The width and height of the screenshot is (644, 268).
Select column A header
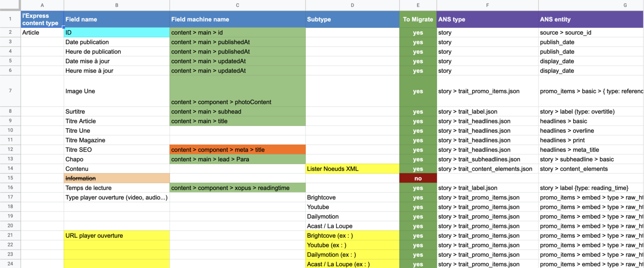point(42,5)
